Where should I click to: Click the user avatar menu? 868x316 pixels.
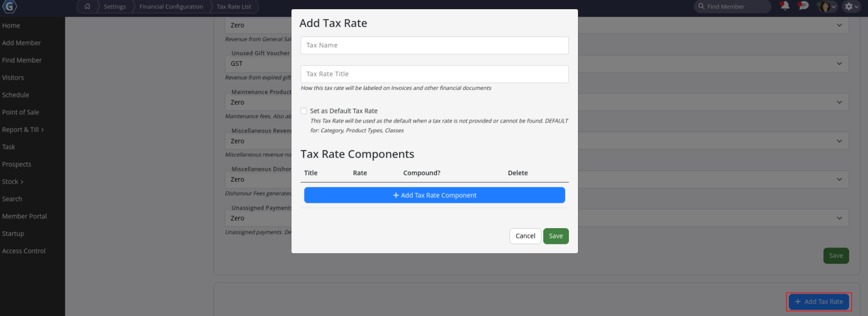827,7
